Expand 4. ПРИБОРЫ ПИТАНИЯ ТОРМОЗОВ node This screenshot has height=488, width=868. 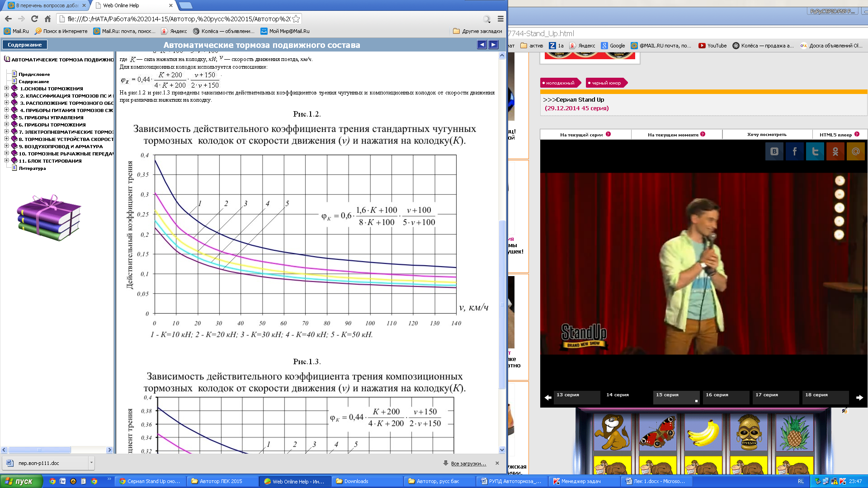coord(6,110)
